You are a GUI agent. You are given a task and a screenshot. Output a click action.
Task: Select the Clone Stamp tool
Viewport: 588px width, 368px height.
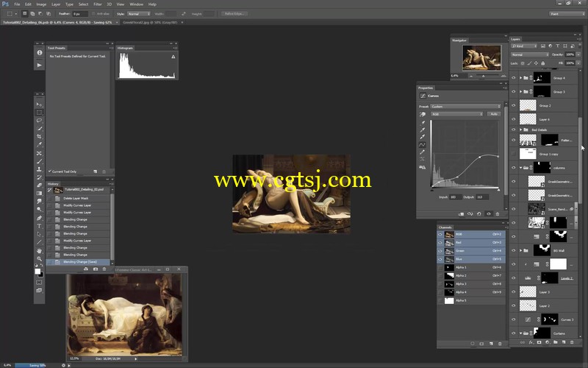(39, 169)
